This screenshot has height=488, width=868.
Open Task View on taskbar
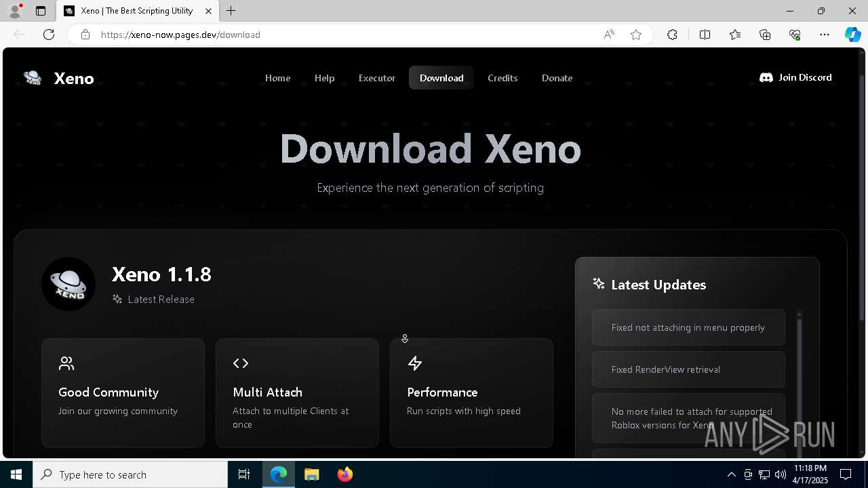pos(244,474)
